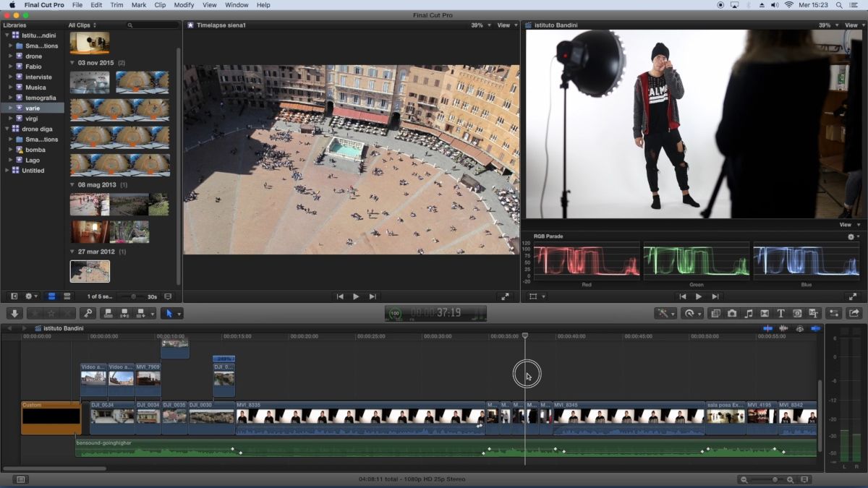868x488 pixels.
Task: Toggle snapping in the timeline
Action: pyautogui.click(x=816, y=328)
